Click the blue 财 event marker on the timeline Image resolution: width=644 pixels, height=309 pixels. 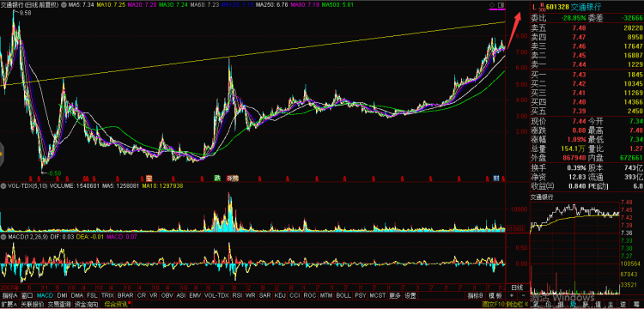click(x=496, y=178)
